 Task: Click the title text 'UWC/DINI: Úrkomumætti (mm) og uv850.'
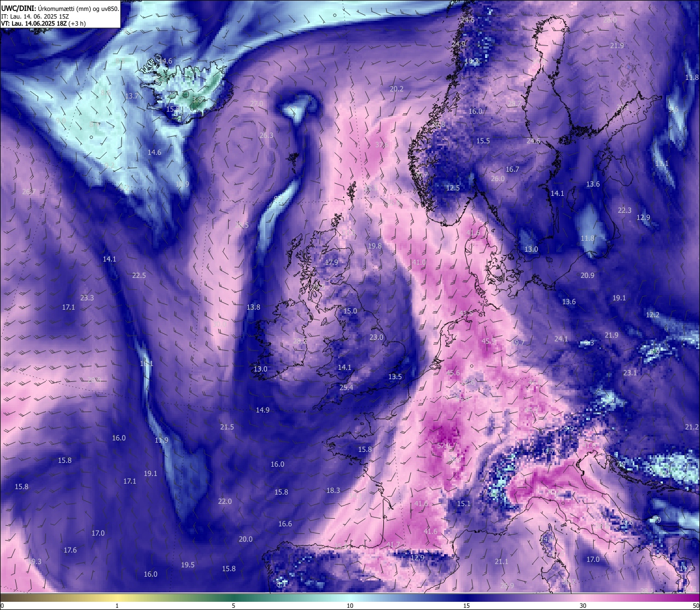coord(60,9)
